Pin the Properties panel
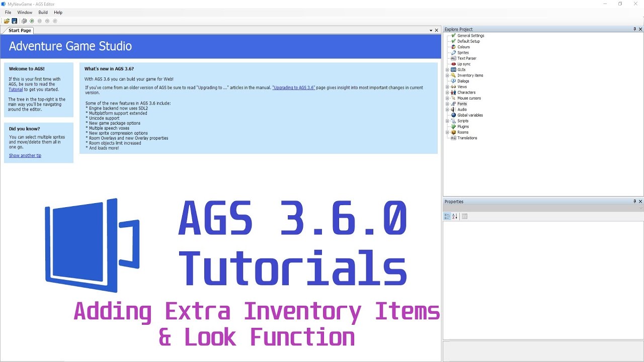Image resolution: width=644 pixels, height=362 pixels. pos(634,202)
